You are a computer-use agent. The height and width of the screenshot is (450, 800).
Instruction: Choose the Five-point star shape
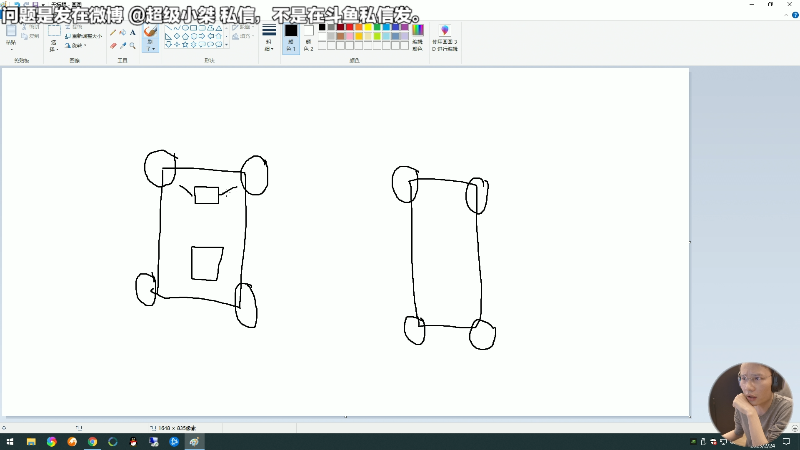tap(185, 44)
